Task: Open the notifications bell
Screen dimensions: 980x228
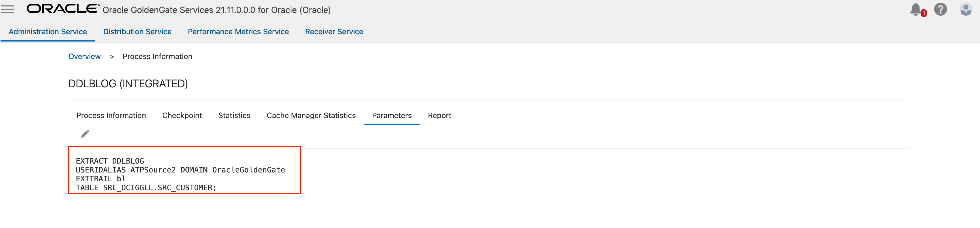Action: (x=916, y=9)
